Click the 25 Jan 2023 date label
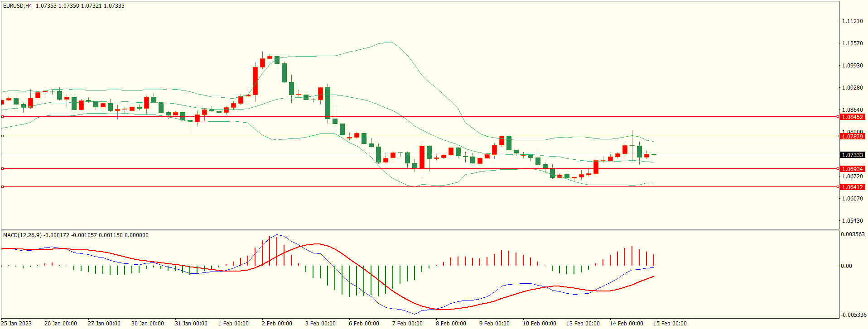This screenshot has height=329, width=868. click(17, 324)
